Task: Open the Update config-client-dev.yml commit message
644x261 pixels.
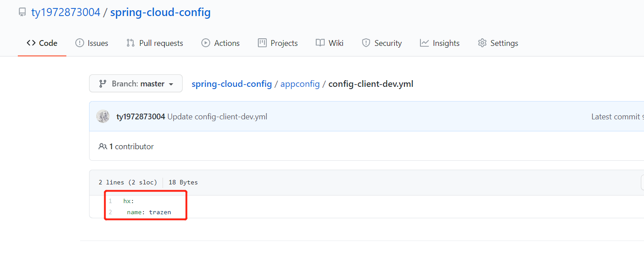Action: (217, 117)
